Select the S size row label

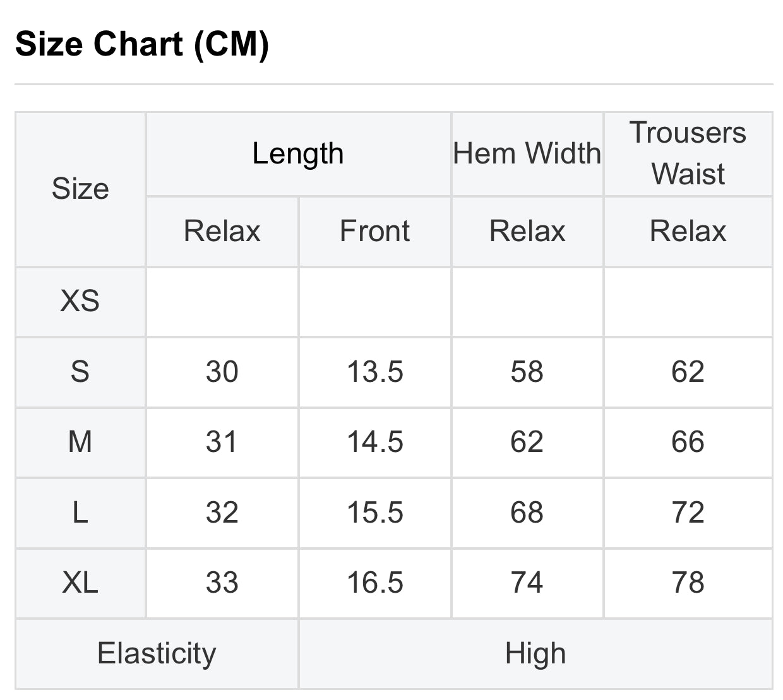coord(80,372)
